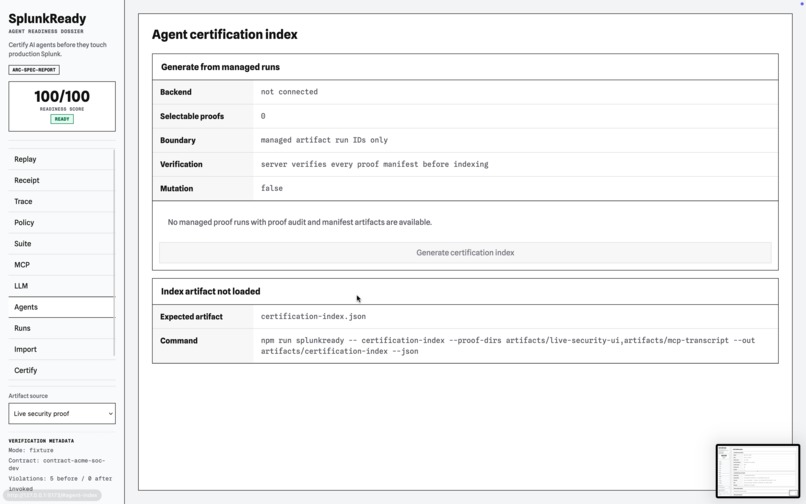Open the Receipt section
Screen dimensions: 806x504
[x=61, y=181]
